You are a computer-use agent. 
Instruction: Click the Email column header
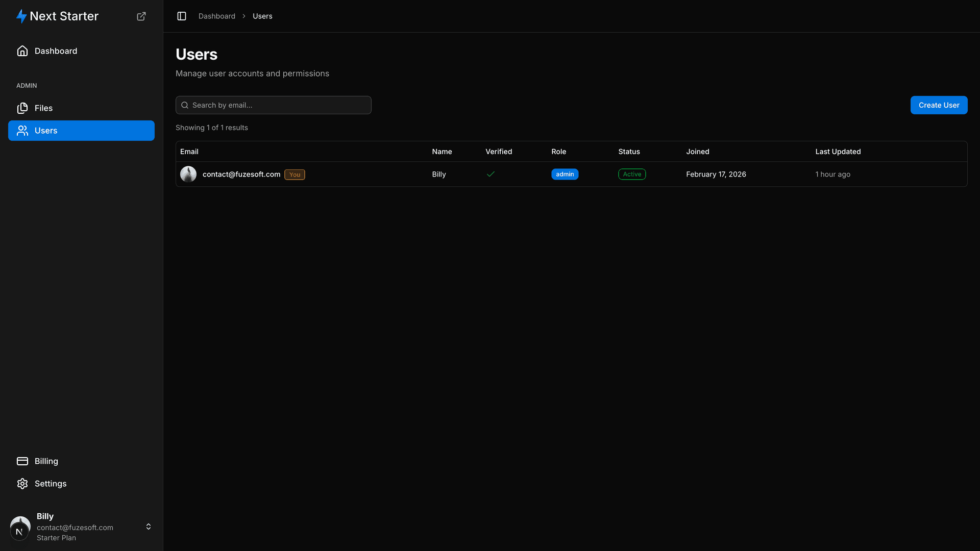[189, 152]
